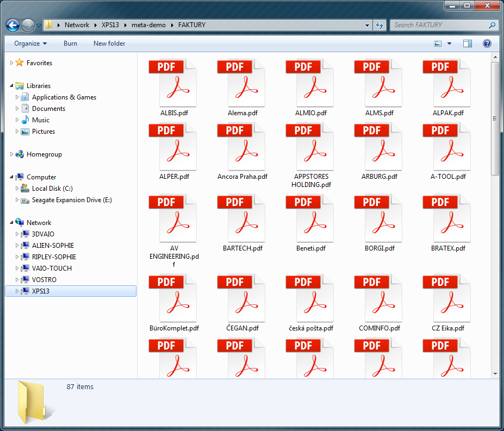504x431 pixels.
Task: Select the A-TOOL.pdf file icon
Action: coord(447,147)
